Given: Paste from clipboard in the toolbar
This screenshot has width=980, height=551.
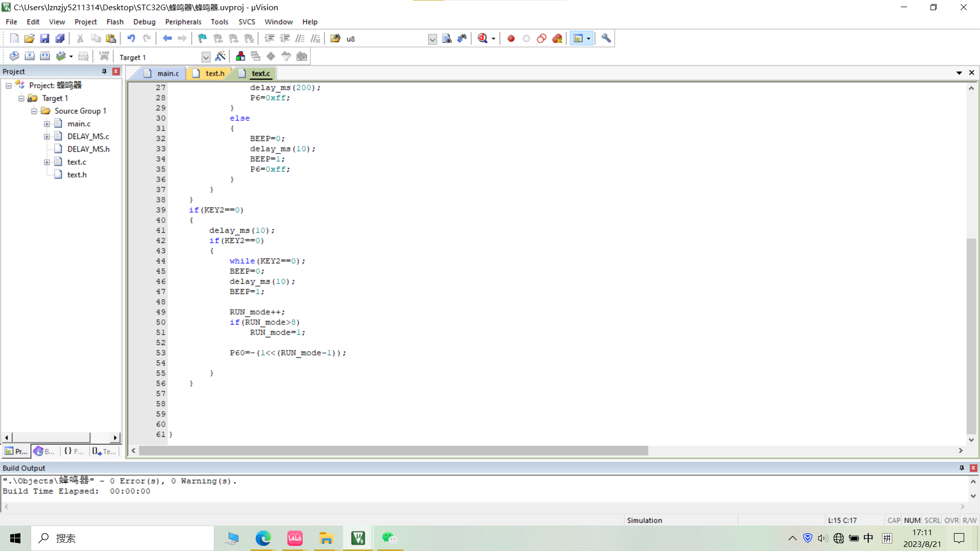Looking at the screenshot, I should (x=111, y=38).
